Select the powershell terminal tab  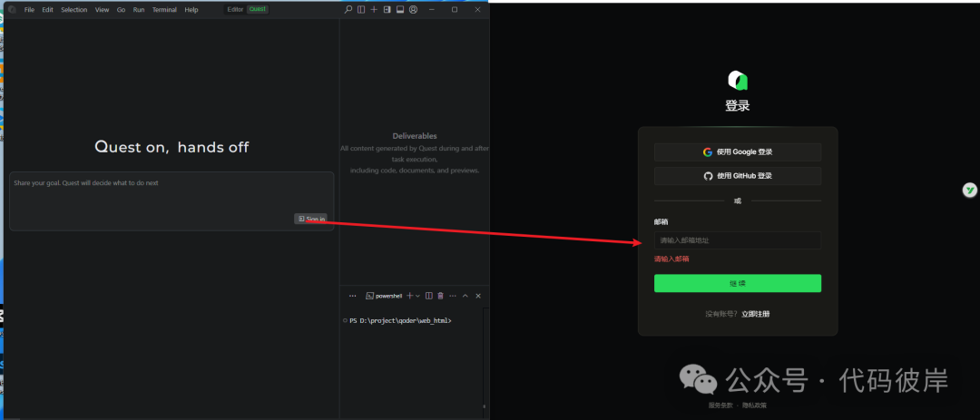coord(384,296)
